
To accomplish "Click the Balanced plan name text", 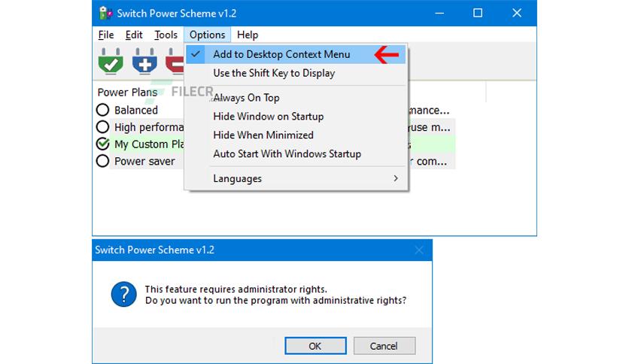I will (136, 110).
